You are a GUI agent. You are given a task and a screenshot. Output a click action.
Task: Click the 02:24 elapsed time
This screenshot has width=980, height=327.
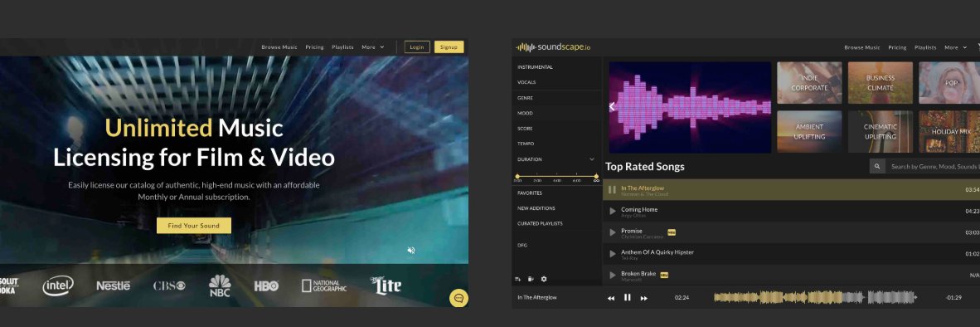(682, 298)
